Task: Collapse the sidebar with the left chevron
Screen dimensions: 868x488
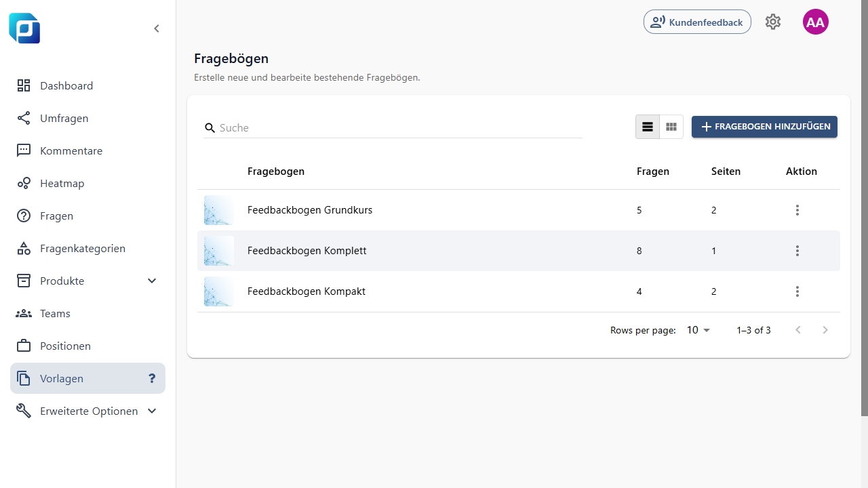Action: [x=157, y=28]
